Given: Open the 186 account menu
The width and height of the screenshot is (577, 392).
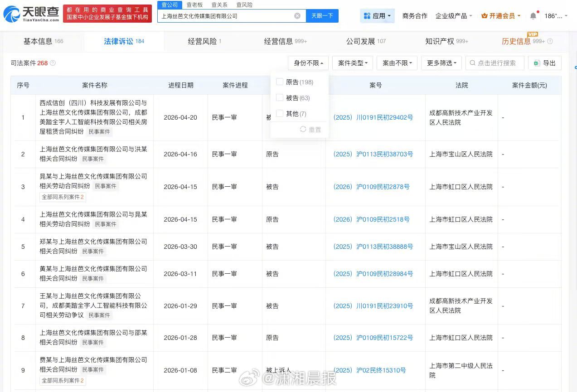Looking at the screenshot, I should [556, 16].
